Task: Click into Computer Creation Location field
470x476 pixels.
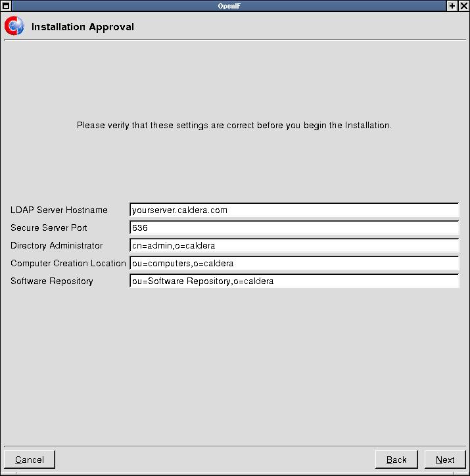Action: [x=294, y=264]
